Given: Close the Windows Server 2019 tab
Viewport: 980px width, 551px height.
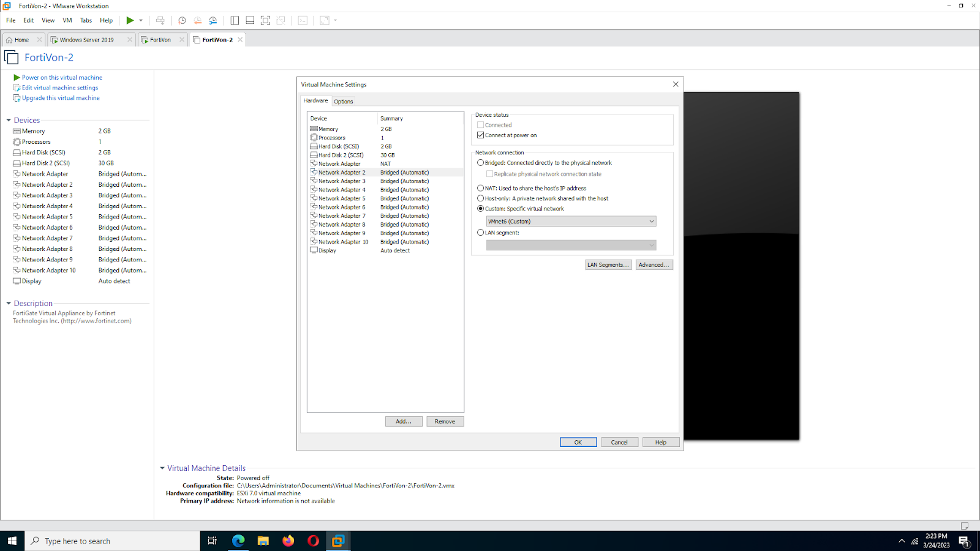Looking at the screenshot, I should coord(130,40).
